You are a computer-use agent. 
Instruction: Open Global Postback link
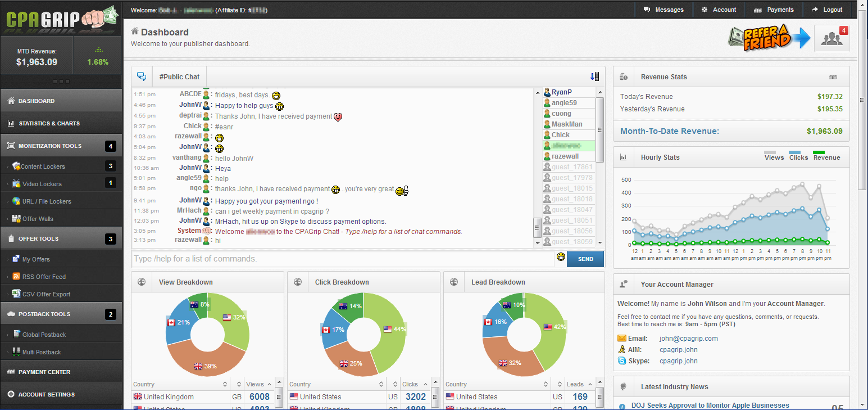[44, 335]
